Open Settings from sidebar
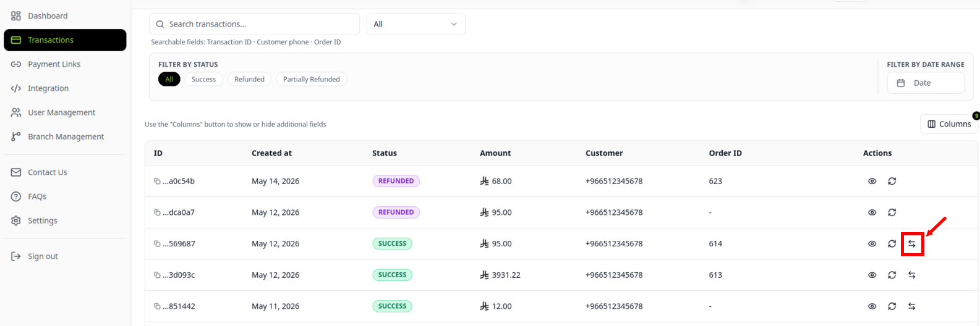Viewport: 980px width, 326px height. pos(65,220)
